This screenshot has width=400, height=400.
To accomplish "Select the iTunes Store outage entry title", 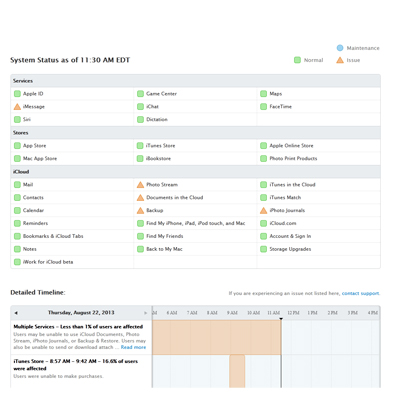I will point(75,365).
